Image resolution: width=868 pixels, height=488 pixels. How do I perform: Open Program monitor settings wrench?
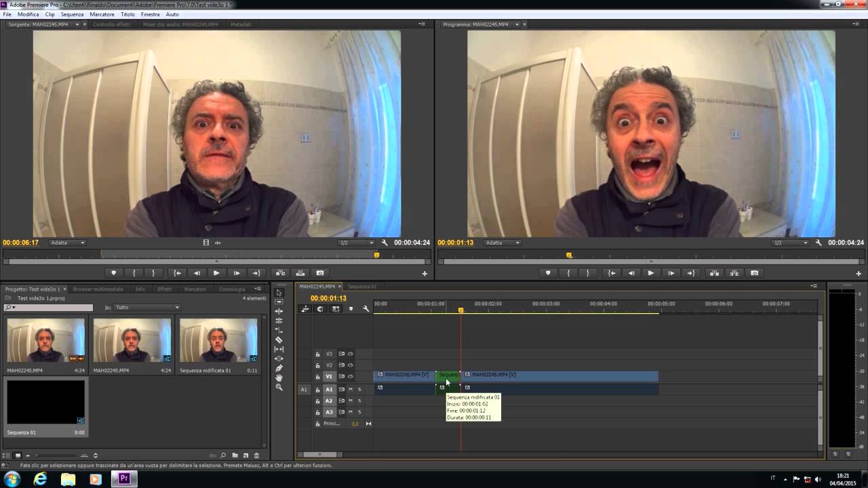click(818, 243)
